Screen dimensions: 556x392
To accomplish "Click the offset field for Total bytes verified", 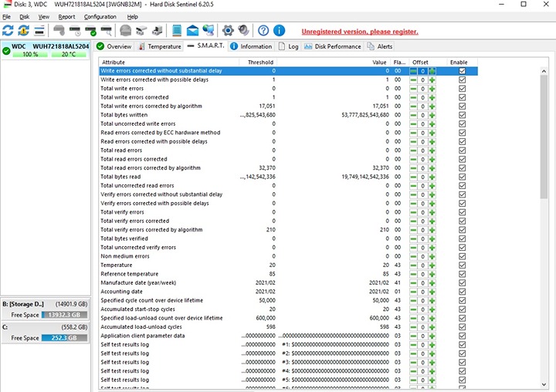I will click(422, 239).
